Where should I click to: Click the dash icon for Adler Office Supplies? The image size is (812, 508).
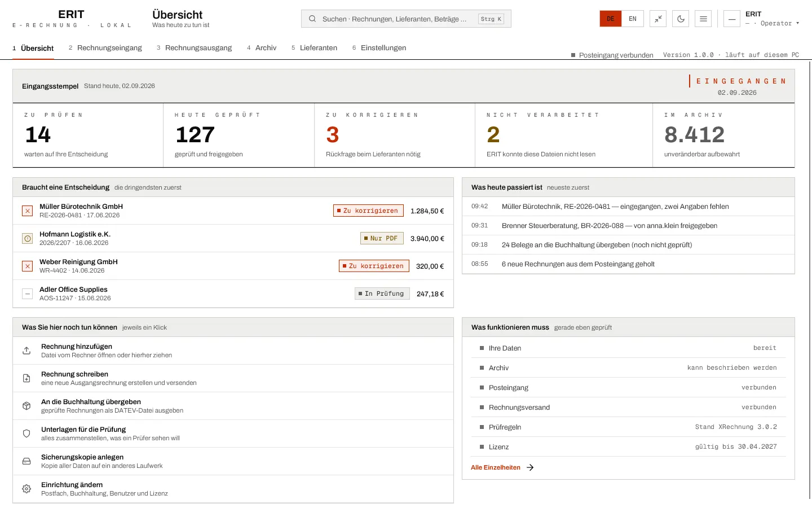pyautogui.click(x=27, y=294)
